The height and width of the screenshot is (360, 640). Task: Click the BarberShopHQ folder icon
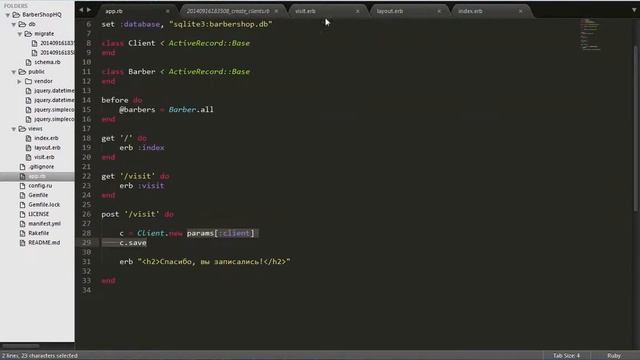16,15
